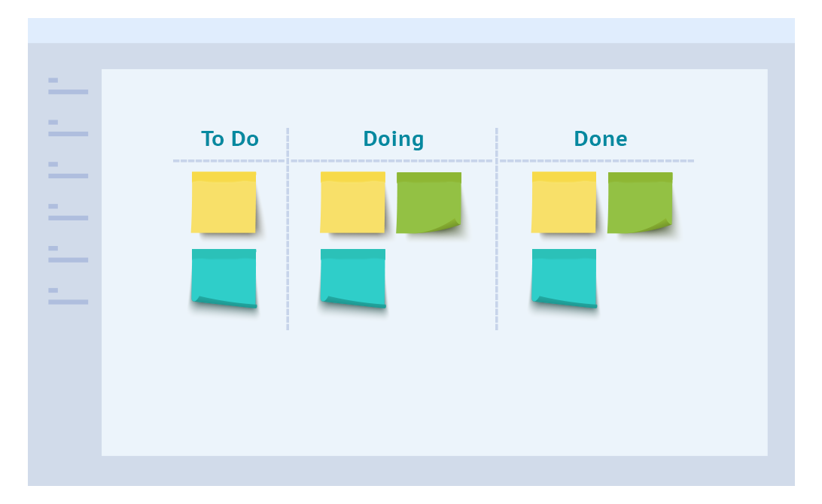Click the fourth item in sidebar
This screenshot has width=822, height=504.
point(68,213)
